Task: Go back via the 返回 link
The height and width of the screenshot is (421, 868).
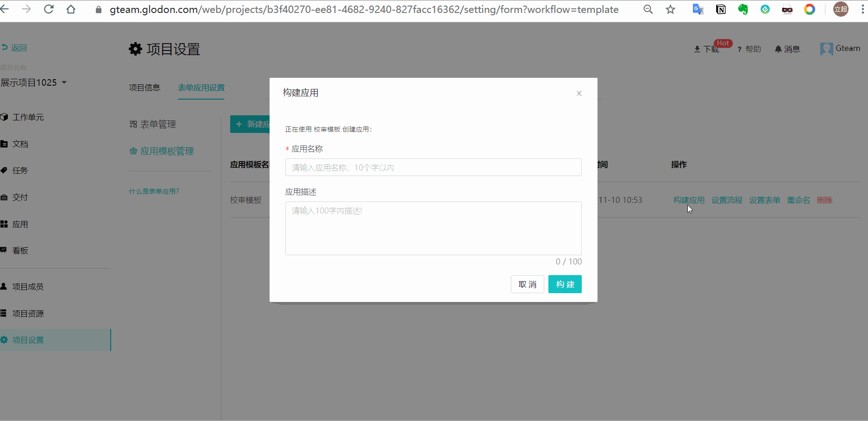Action: click(x=14, y=48)
